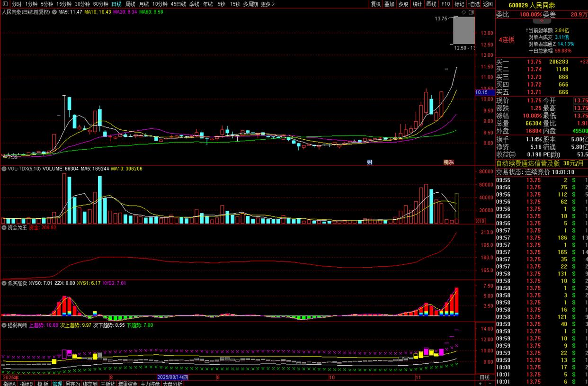
Task: Select the 30分钟 period
Action: click(82, 4)
